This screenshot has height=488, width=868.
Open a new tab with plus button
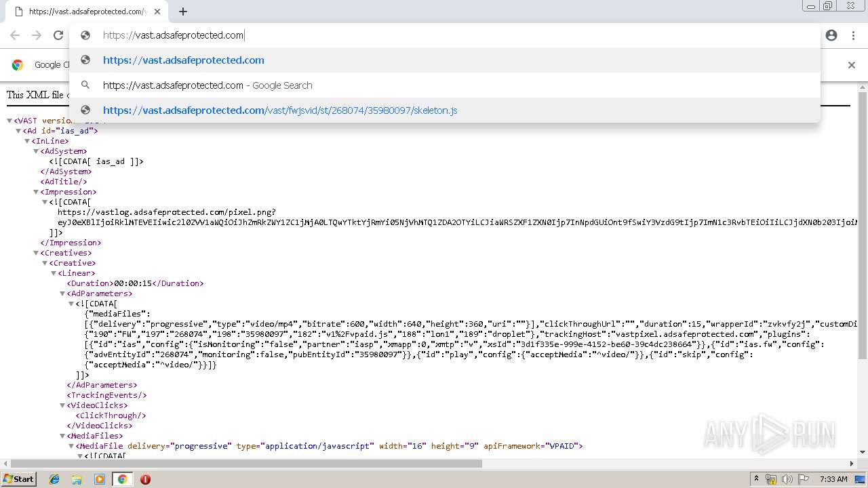click(183, 12)
